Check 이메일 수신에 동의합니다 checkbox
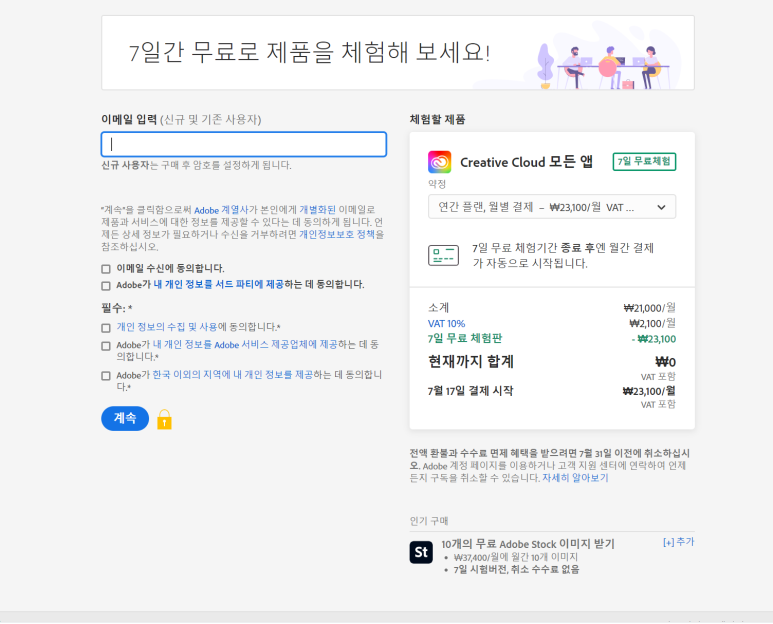Viewport: 773px width, 624px height. (105, 269)
